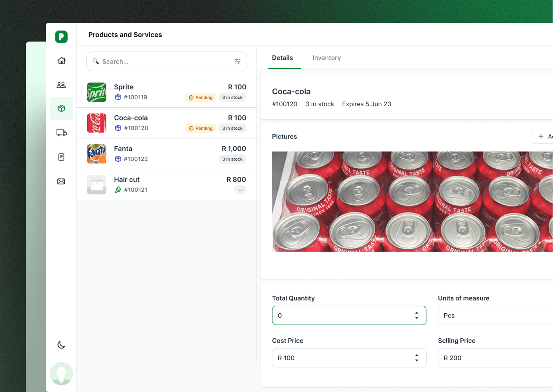Open the Home sidebar icon
Screen dimensions: 553x392
pyautogui.click(x=61, y=61)
